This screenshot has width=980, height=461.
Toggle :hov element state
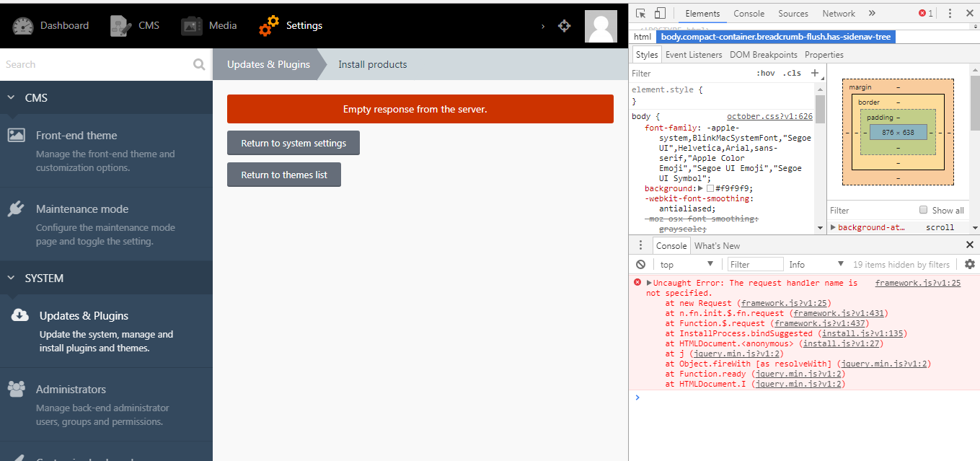pos(766,73)
